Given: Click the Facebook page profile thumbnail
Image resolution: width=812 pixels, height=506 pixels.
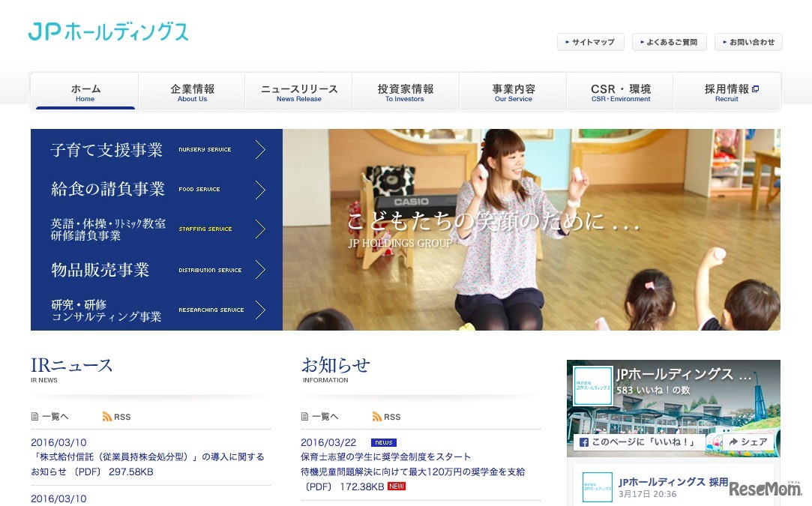Looking at the screenshot, I should 593,386.
